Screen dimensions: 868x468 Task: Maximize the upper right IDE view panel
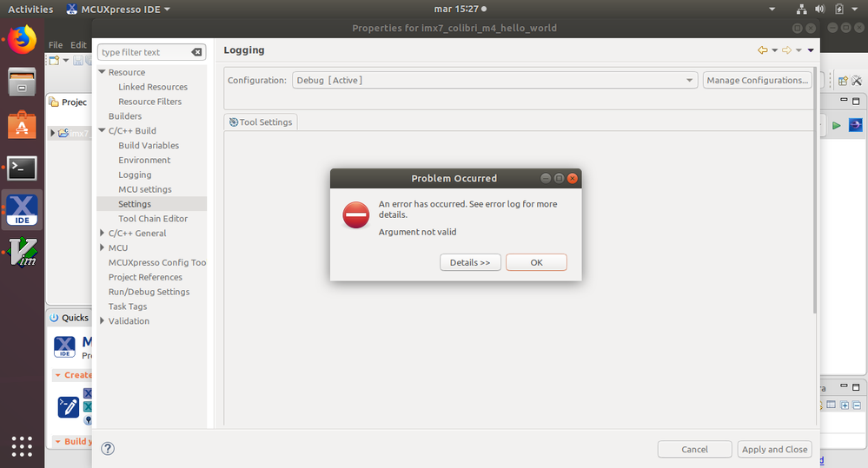tap(856, 102)
